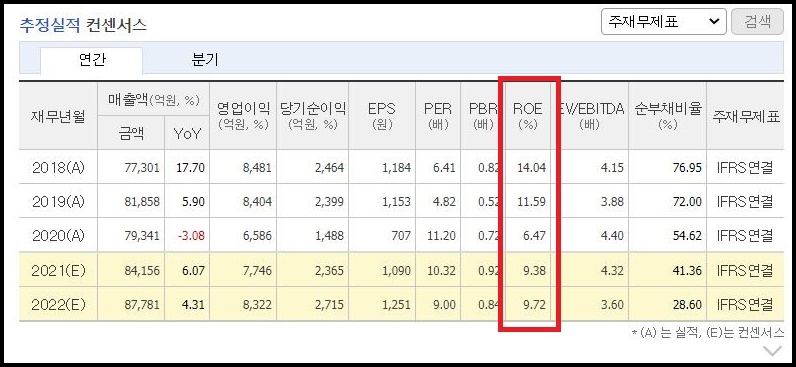Viewport: 796px width, 367px height.
Task: Click net income value 2,464
Action: tap(329, 168)
